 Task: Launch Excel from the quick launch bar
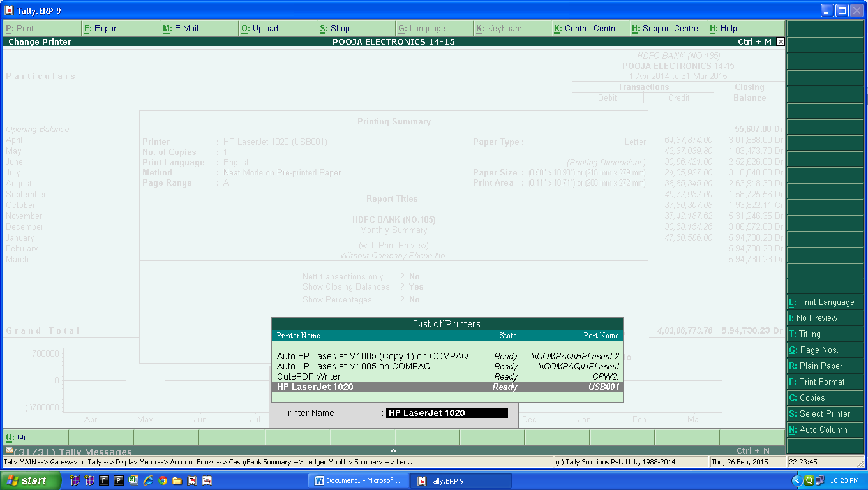tap(133, 480)
